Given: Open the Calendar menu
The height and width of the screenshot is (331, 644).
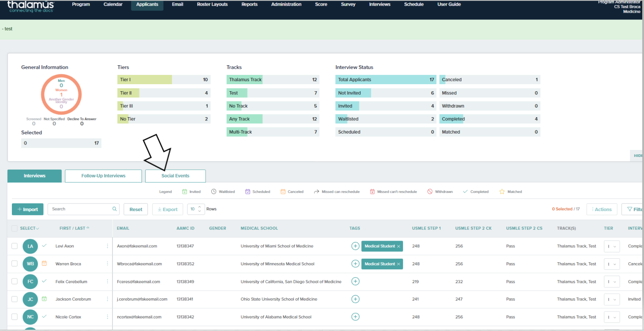Looking at the screenshot, I should pos(113,4).
